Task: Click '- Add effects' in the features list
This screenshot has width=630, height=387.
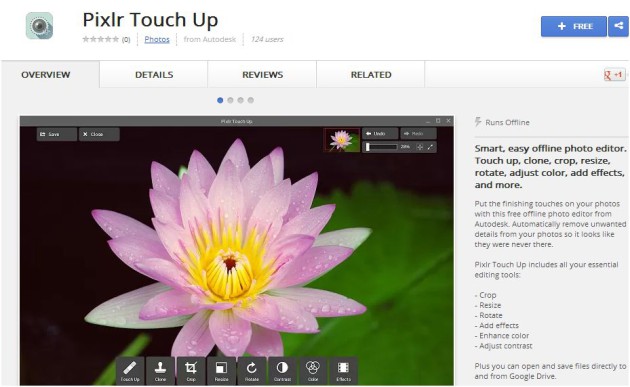Action: [x=497, y=326]
